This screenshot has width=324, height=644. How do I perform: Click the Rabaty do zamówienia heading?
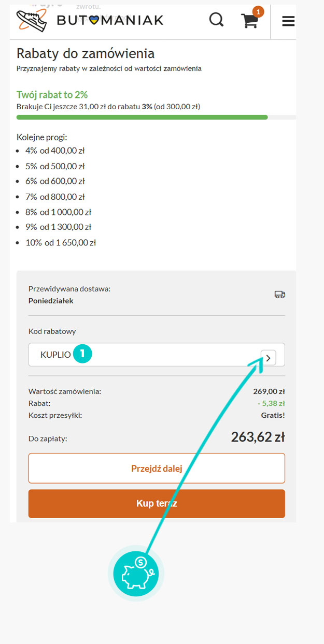tap(86, 53)
